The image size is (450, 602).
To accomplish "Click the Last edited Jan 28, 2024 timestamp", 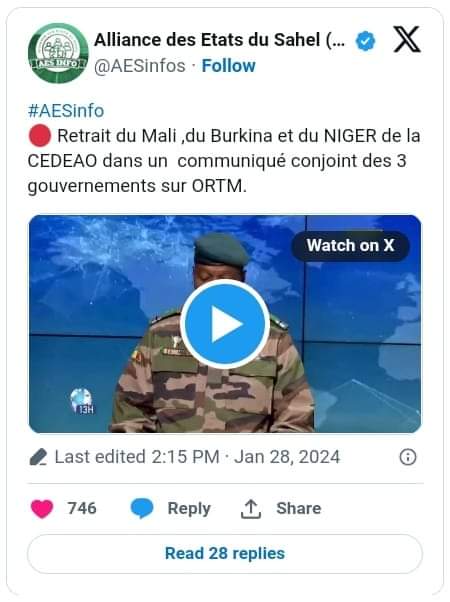I will click(197, 457).
